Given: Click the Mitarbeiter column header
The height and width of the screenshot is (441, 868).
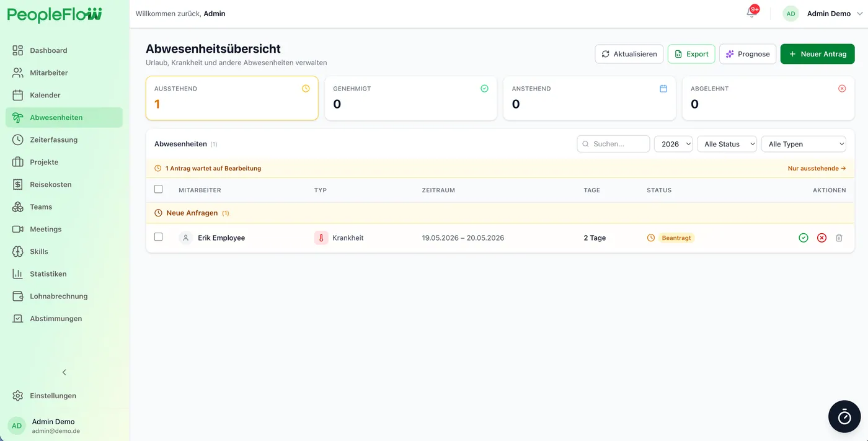Looking at the screenshot, I should 200,190.
